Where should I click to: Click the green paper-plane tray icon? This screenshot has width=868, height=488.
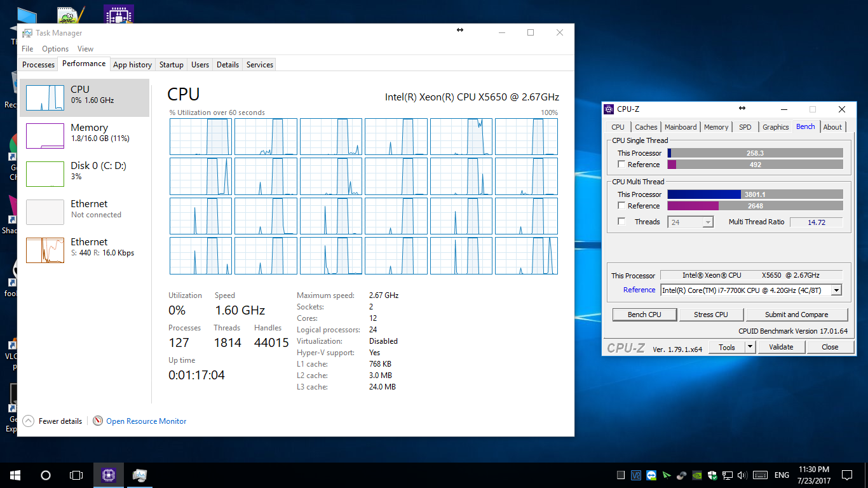[x=667, y=475]
